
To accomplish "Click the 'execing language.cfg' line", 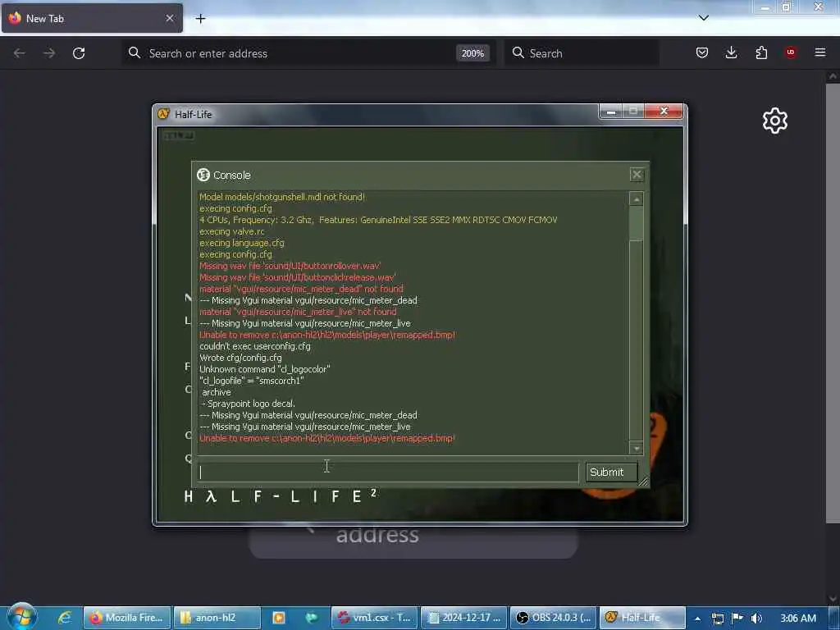I will (242, 243).
